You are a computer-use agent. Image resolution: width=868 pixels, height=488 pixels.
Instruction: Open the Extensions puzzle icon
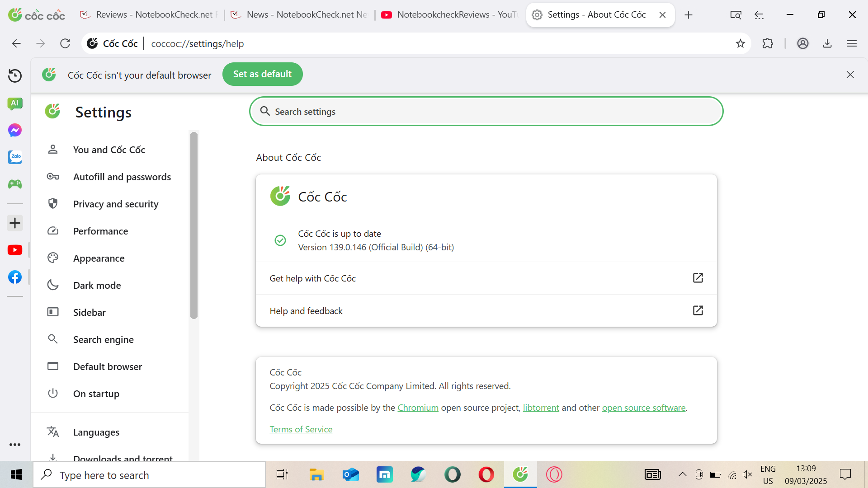click(x=768, y=43)
